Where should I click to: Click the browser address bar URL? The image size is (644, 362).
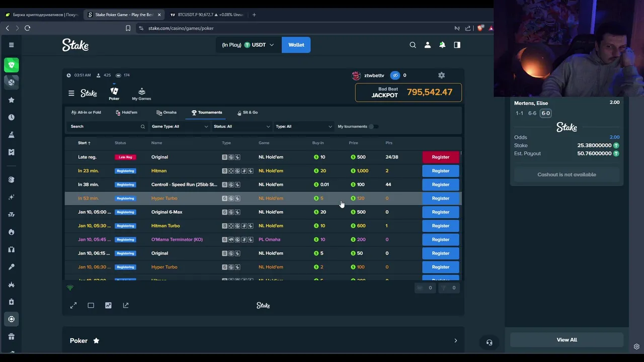coord(181,28)
